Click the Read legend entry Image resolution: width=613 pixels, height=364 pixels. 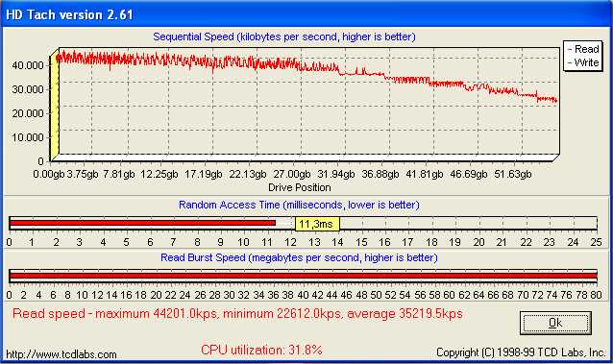pyautogui.click(x=583, y=49)
